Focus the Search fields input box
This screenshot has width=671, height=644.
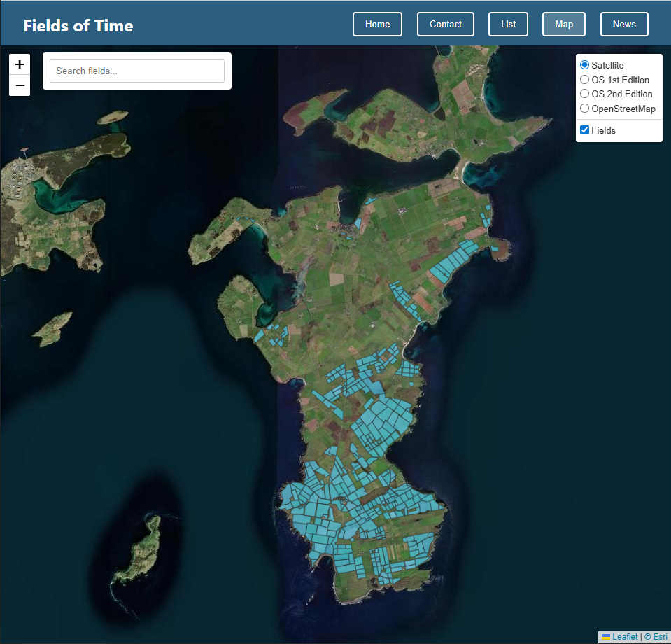[137, 71]
